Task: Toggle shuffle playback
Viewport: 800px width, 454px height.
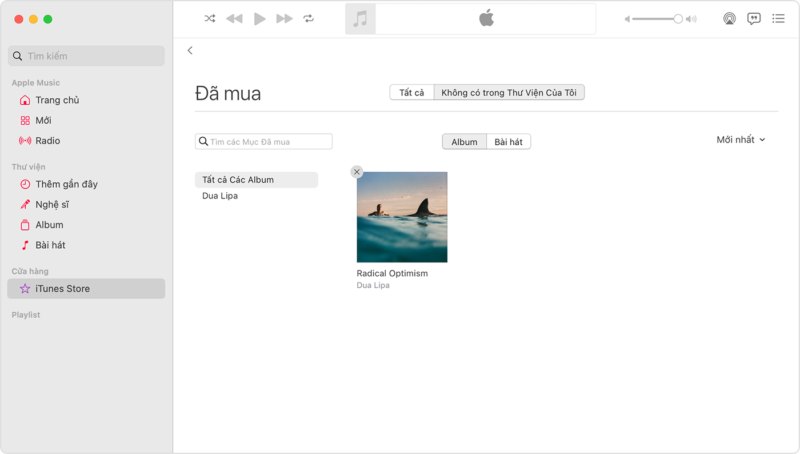Action: [210, 19]
